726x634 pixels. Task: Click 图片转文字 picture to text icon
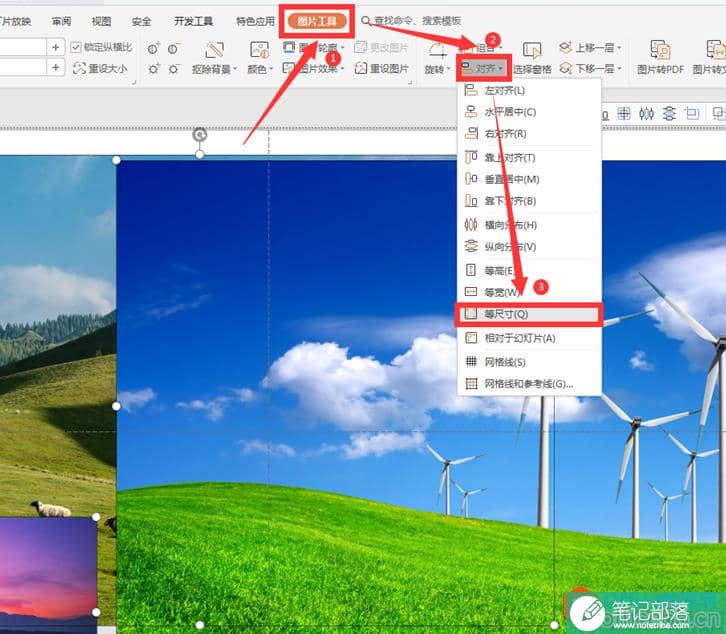[x=715, y=50]
